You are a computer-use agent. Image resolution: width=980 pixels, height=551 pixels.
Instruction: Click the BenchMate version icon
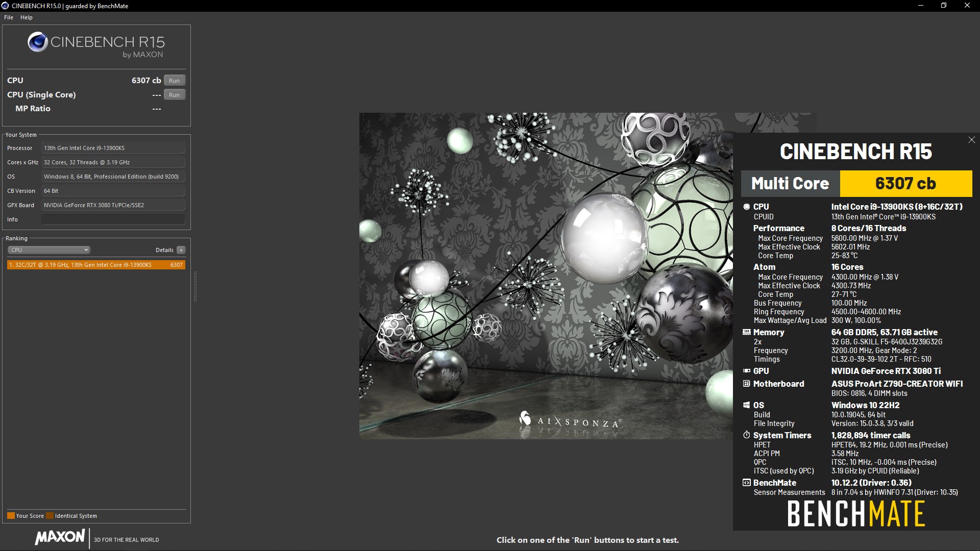[746, 483]
